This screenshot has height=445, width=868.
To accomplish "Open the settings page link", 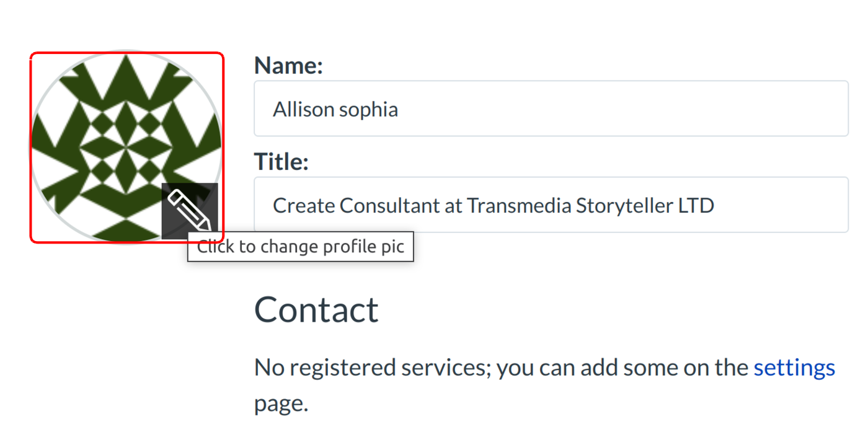I will pyautogui.click(x=794, y=368).
